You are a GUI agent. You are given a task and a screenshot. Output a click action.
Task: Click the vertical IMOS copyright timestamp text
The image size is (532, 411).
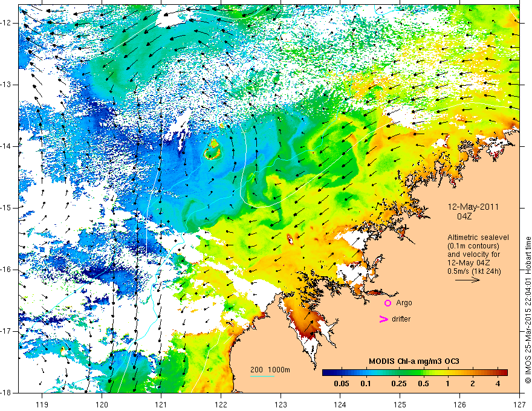click(528, 310)
